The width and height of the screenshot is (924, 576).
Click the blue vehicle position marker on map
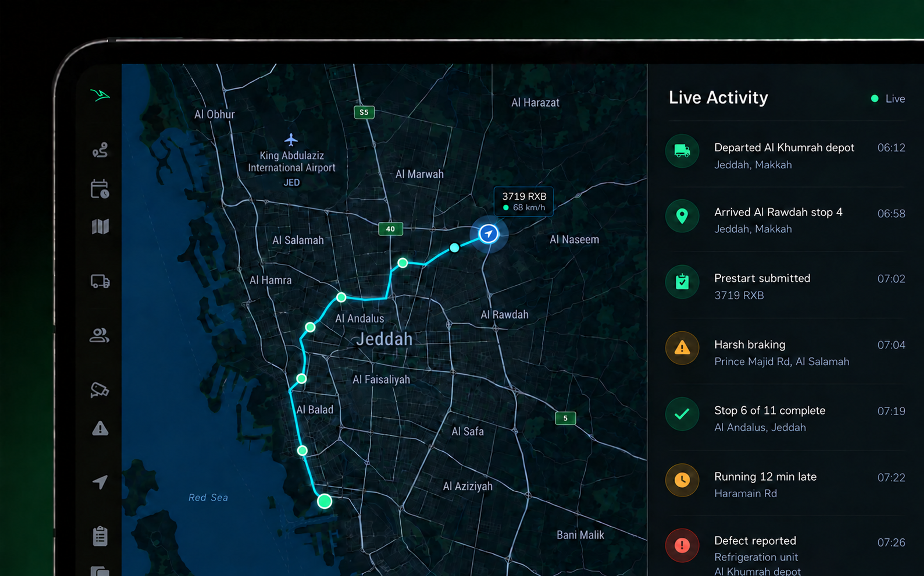click(489, 234)
